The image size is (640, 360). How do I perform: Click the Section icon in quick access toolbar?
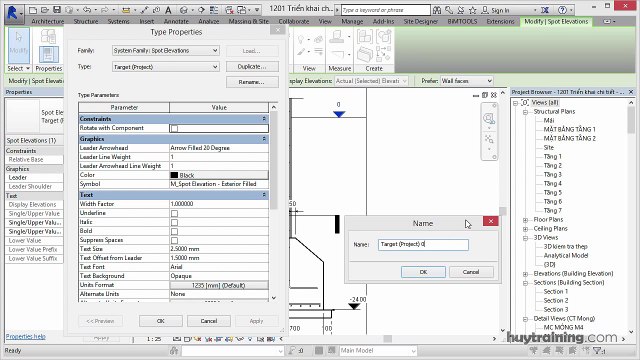point(201,10)
